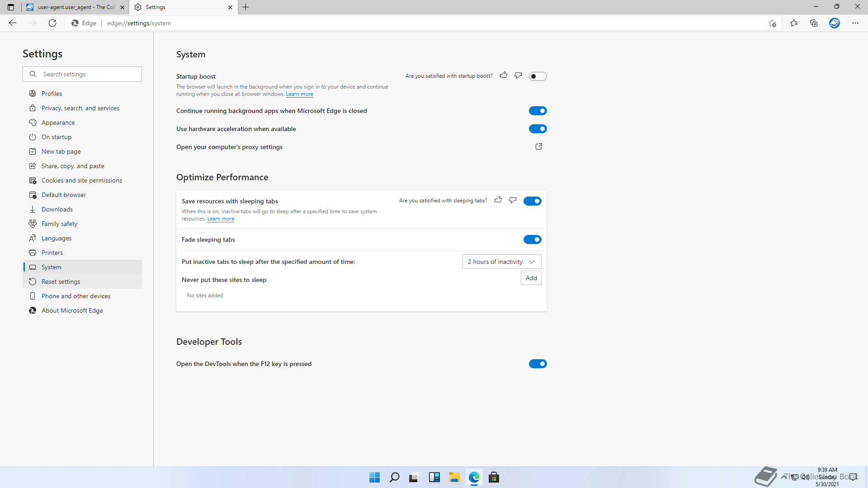The image size is (868, 488).
Task: Open New tab page settings
Action: [x=82, y=151]
